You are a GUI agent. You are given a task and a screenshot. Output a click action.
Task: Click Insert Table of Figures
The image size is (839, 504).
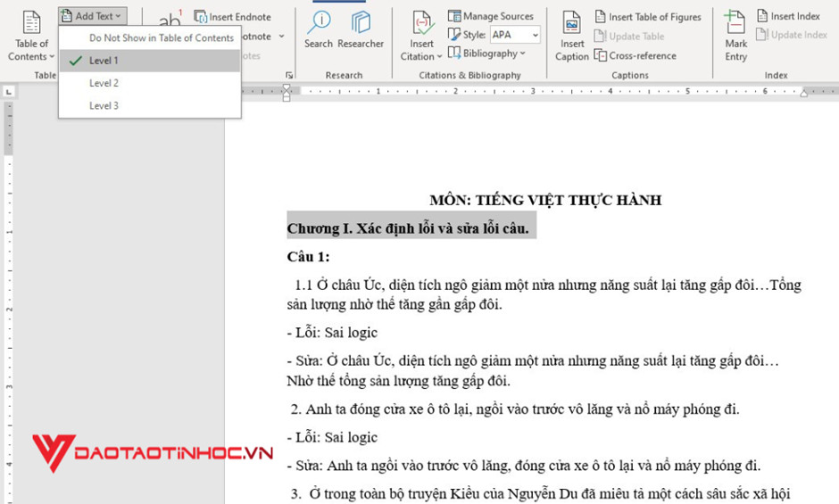(x=648, y=17)
